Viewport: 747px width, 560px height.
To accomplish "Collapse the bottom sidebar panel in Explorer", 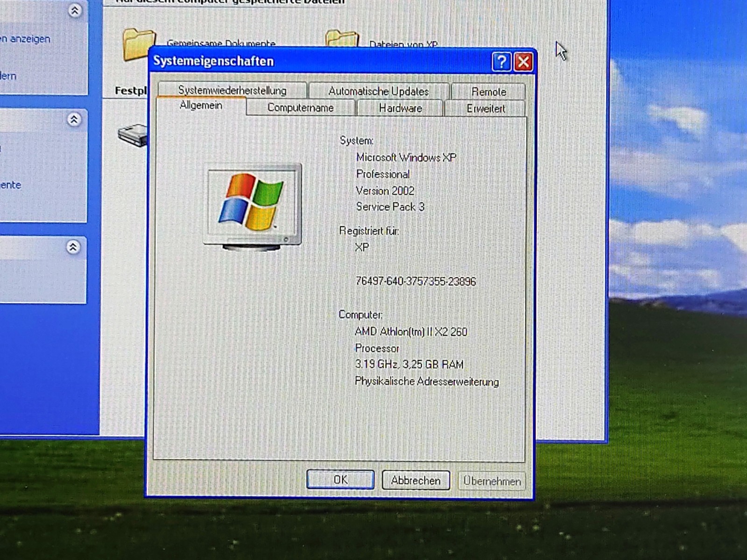I will tap(73, 247).
